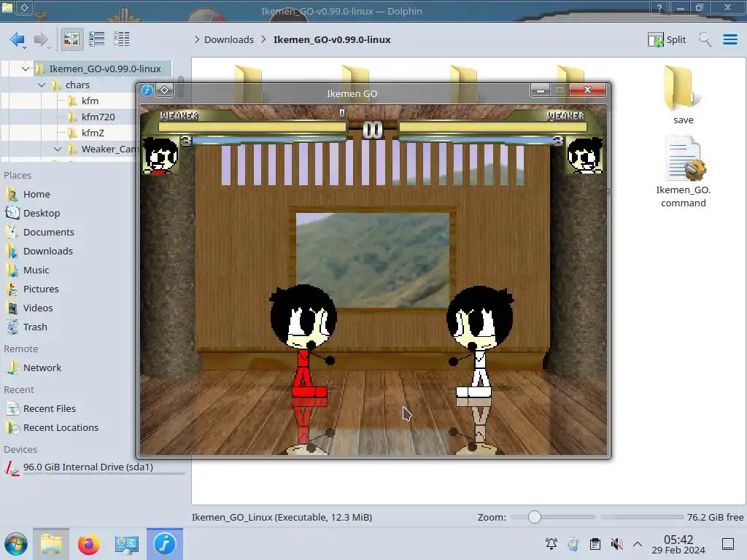Open the Dolphin search tool
Screen dimensions: 747x560
coord(705,39)
